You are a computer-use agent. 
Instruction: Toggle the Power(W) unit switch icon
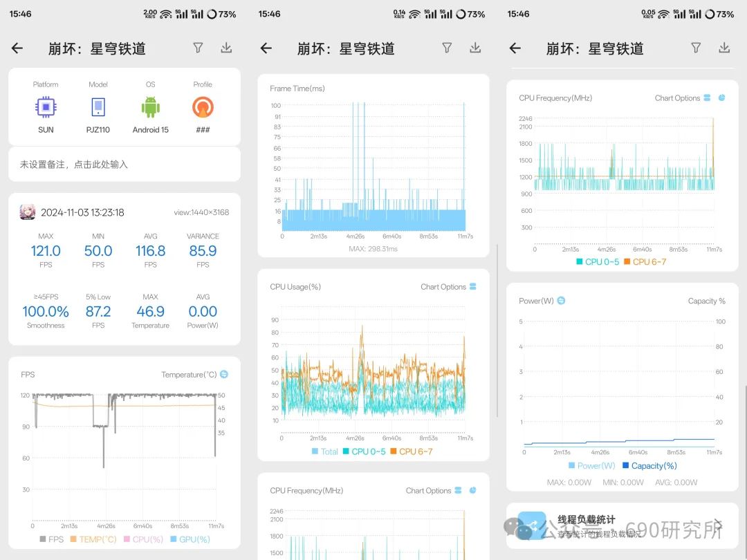561,301
